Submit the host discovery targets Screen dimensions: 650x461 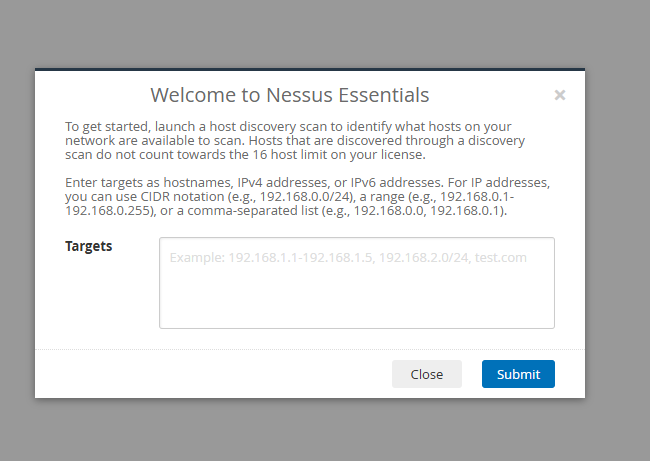point(518,374)
